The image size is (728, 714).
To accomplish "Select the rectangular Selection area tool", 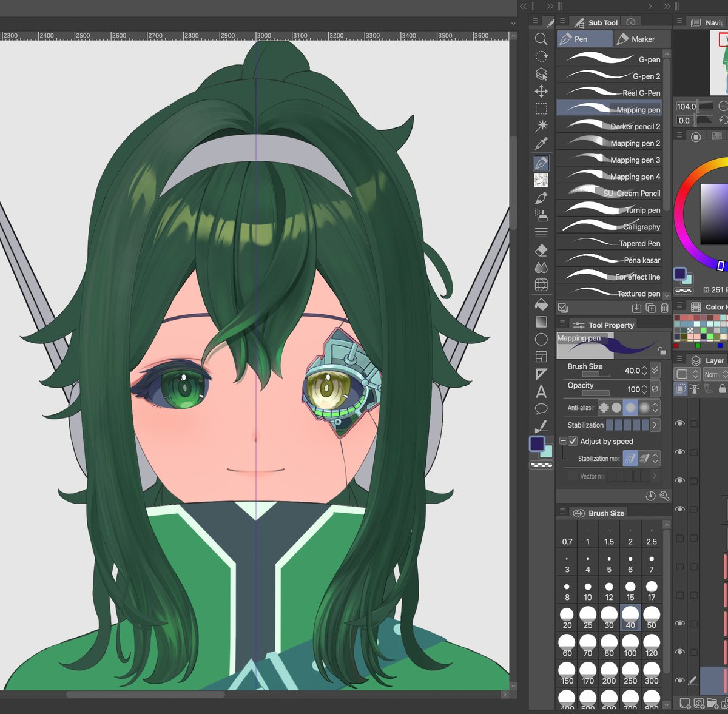I will pyautogui.click(x=541, y=109).
